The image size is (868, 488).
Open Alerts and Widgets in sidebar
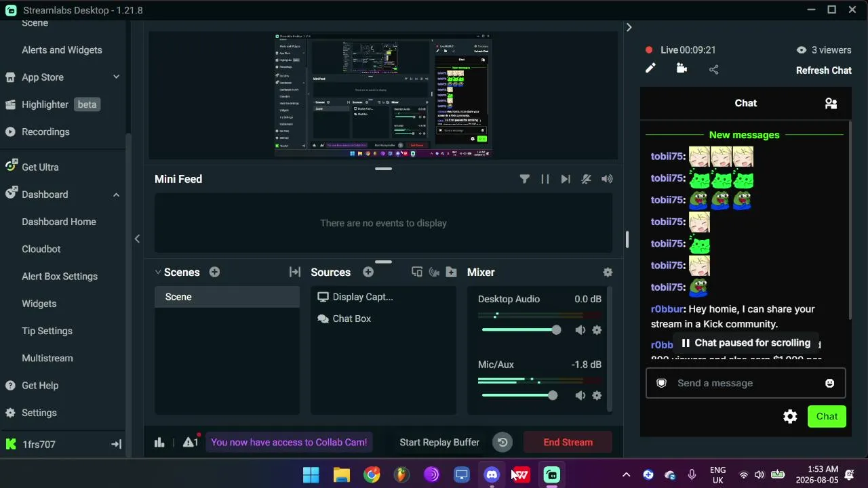pos(62,50)
